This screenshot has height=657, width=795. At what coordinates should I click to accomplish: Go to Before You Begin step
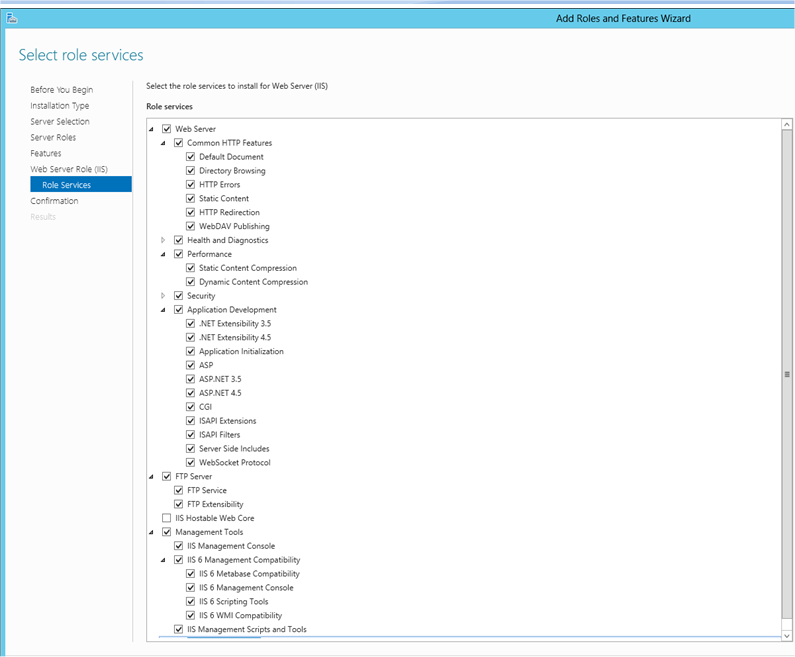pos(61,90)
